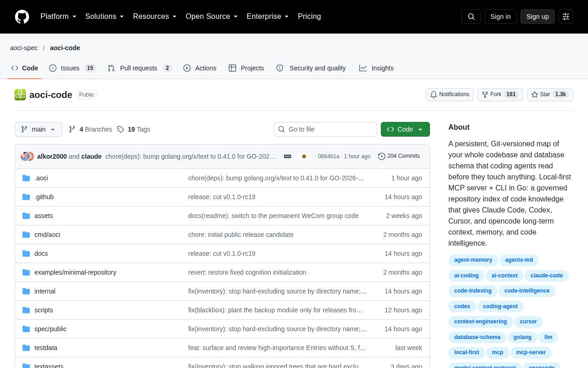Screen dimensions: 588x368
Task: Switch to the Pull requests tab
Action: click(139, 68)
